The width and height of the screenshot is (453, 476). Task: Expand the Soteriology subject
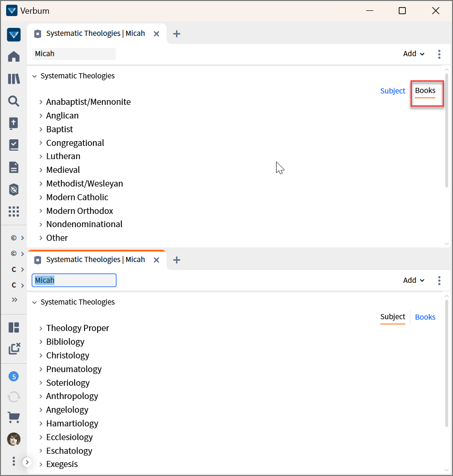coord(41,383)
